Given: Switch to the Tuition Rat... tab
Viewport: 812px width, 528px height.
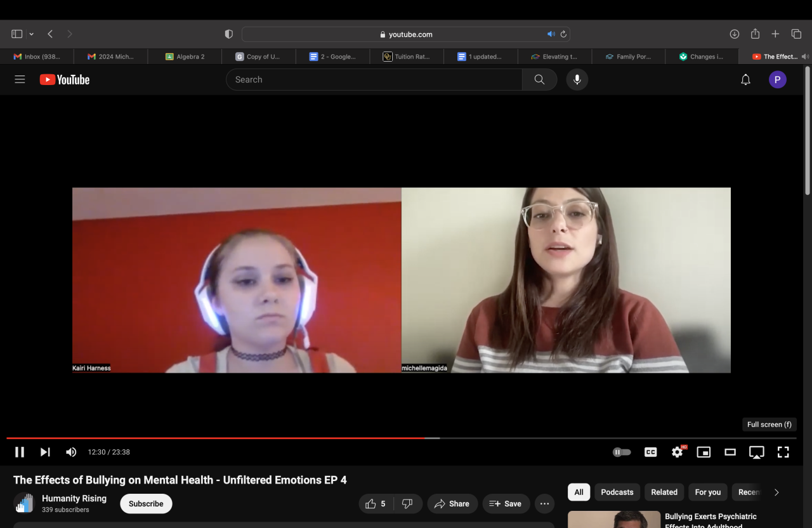Looking at the screenshot, I should 407,56.
